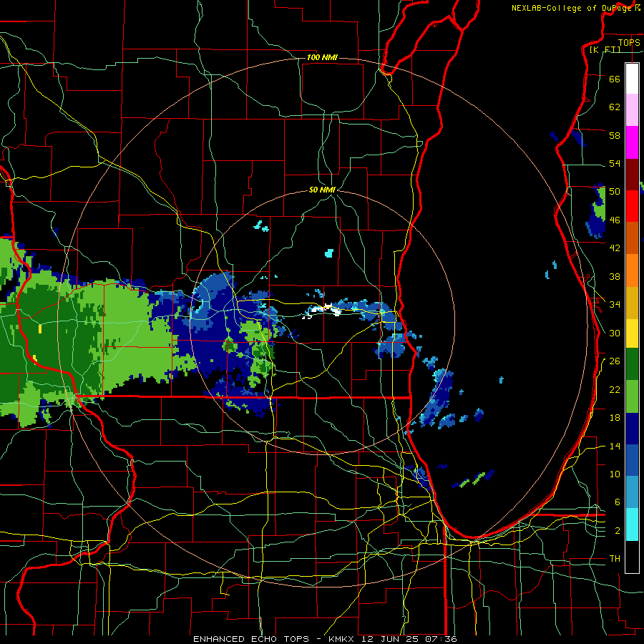This screenshot has width=644, height=644.
Task: Select the 50 legend value
Action: [615, 192]
